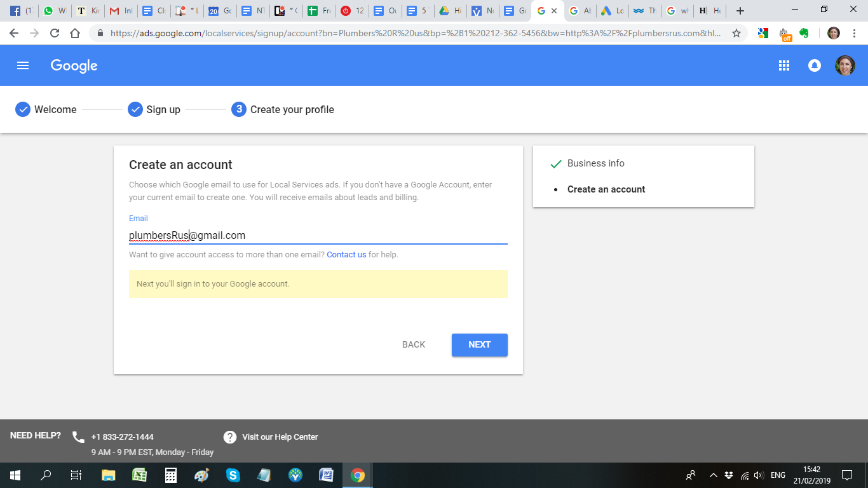The width and height of the screenshot is (868, 488).
Task: Click the phone icon in the footer
Action: point(78,437)
